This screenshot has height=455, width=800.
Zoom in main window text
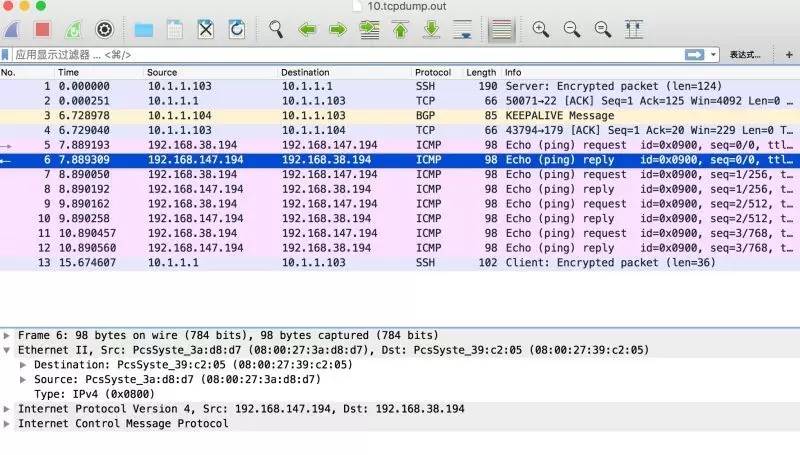[540, 30]
